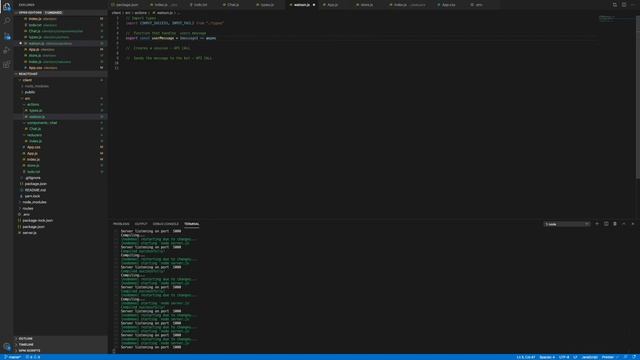Open the Output panel tab
Viewport: 640px width, 360px height.
coord(141,224)
